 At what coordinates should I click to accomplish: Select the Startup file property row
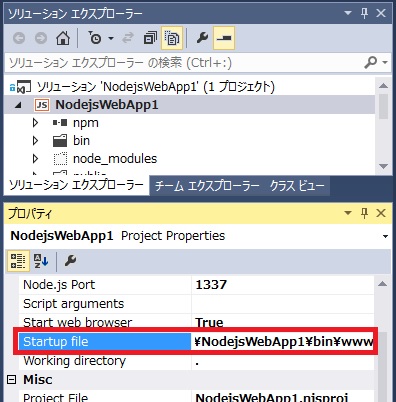click(x=196, y=342)
